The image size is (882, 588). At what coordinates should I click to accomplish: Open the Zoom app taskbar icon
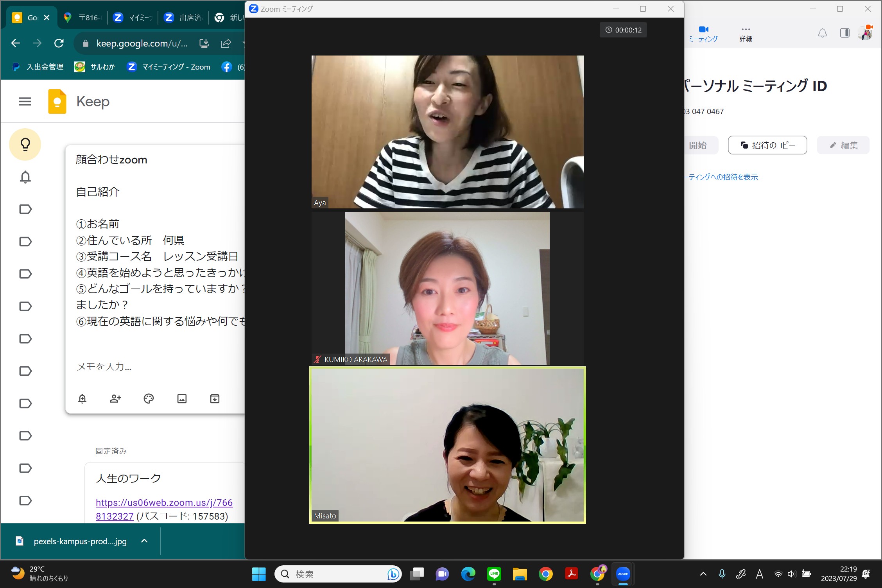[623, 574]
